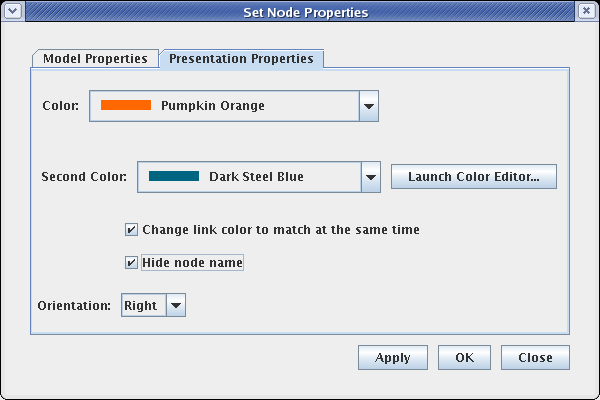Toggle the change link color checkbox

tap(131, 230)
